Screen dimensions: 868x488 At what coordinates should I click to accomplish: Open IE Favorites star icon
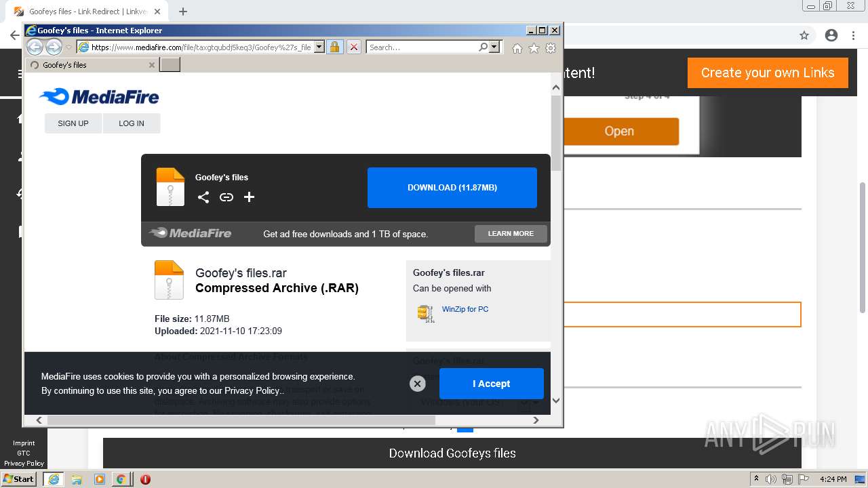pos(534,48)
